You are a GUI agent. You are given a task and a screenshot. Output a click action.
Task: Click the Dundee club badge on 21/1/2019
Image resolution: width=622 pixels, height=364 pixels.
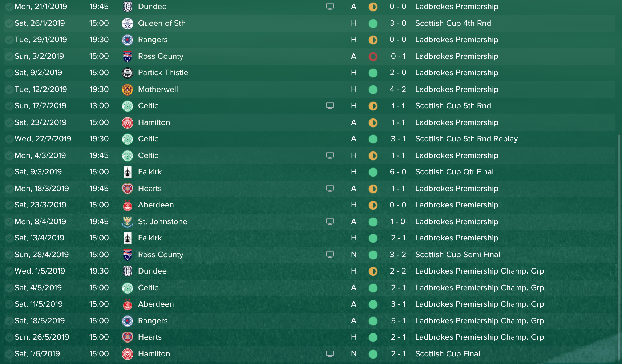pos(127,7)
